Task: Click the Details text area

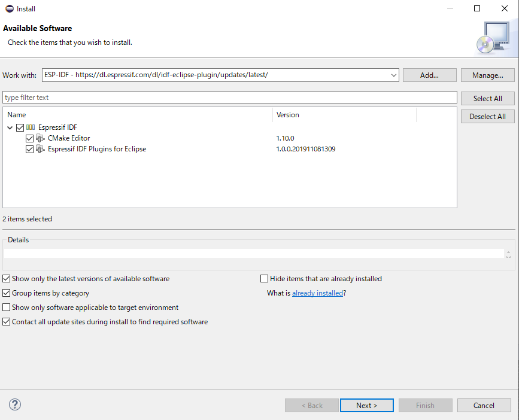Action: click(x=254, y=254)
